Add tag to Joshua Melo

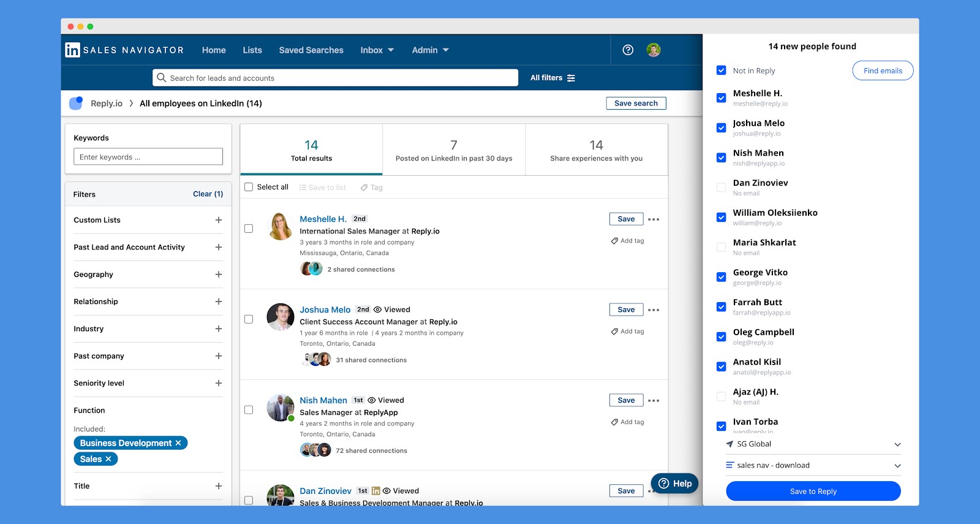627,332
